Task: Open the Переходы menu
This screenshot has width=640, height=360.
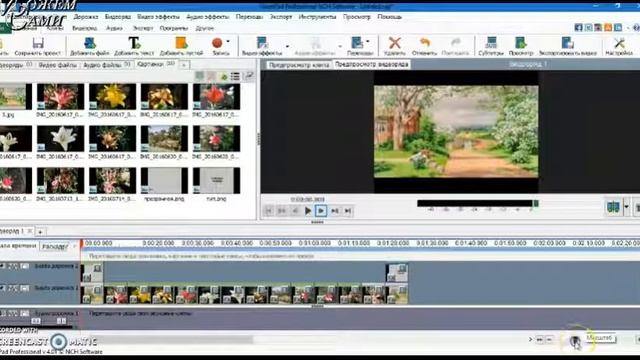Action: coord(249,17)
